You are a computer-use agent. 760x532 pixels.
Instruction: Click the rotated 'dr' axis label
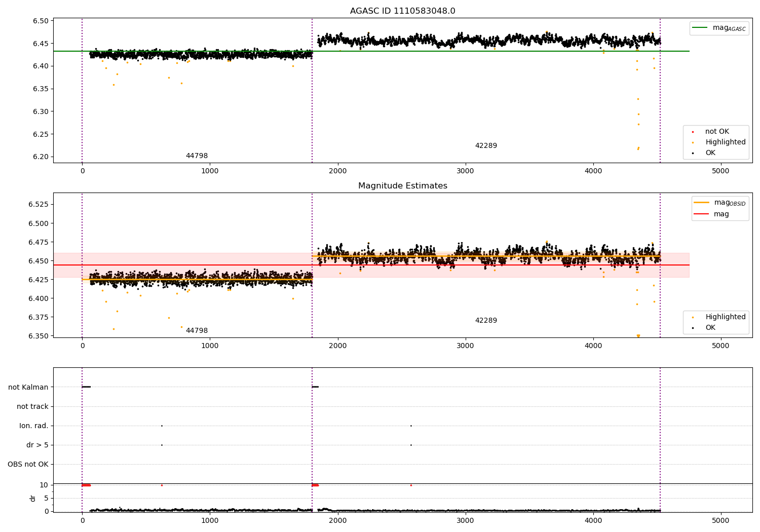[x=33, y=498]
